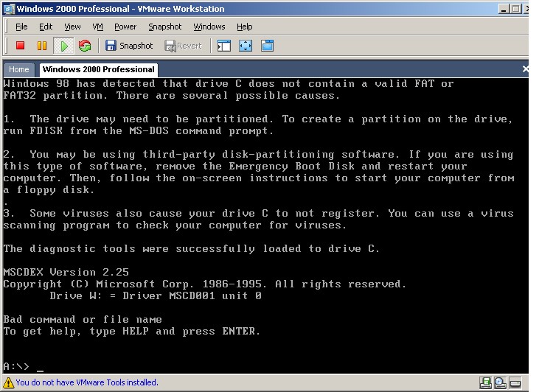Click the VMware Tools warning icon

[x=8, y=382]
